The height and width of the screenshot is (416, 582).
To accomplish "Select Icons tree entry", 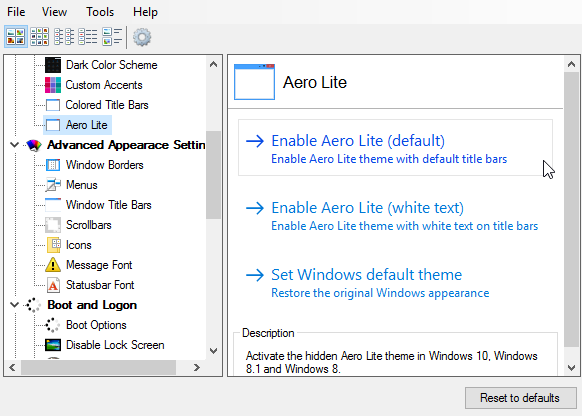I will click(x=79, y=245).
